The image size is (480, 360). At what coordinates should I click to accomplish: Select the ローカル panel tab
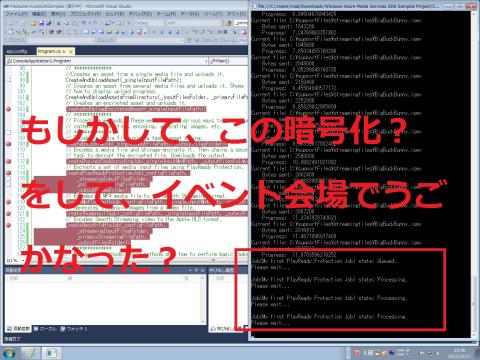[x=45, y=329]
